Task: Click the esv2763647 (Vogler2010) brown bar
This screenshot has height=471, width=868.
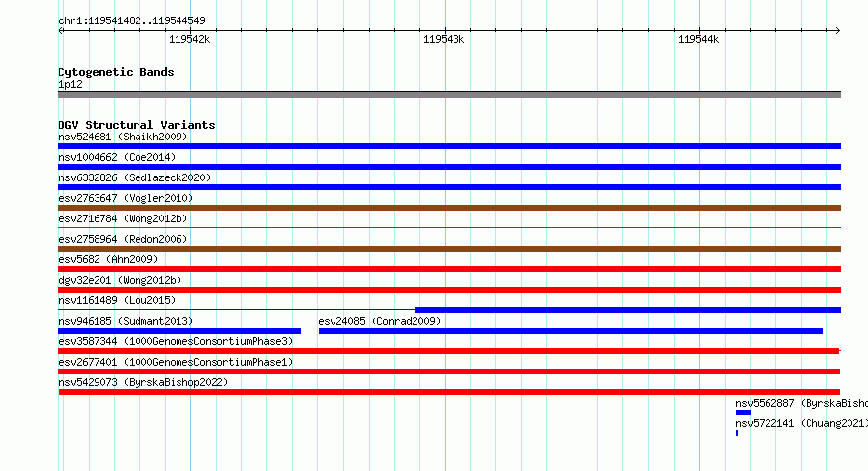Action: tap(449, 208)
